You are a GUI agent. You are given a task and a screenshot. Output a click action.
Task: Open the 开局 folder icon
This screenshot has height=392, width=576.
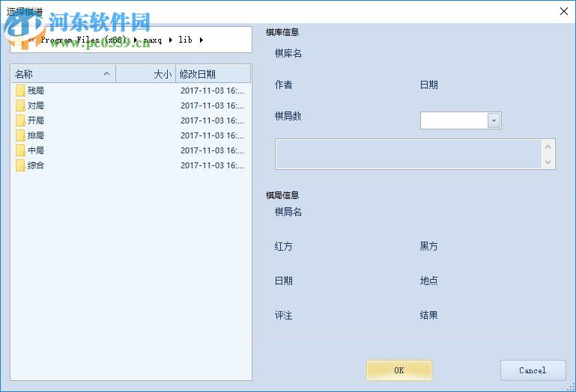pyautogui.click(x=20, y=120)
